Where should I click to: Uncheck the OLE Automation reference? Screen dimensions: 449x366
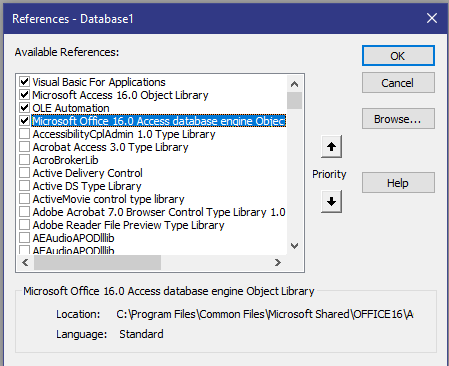coord(24,108)
